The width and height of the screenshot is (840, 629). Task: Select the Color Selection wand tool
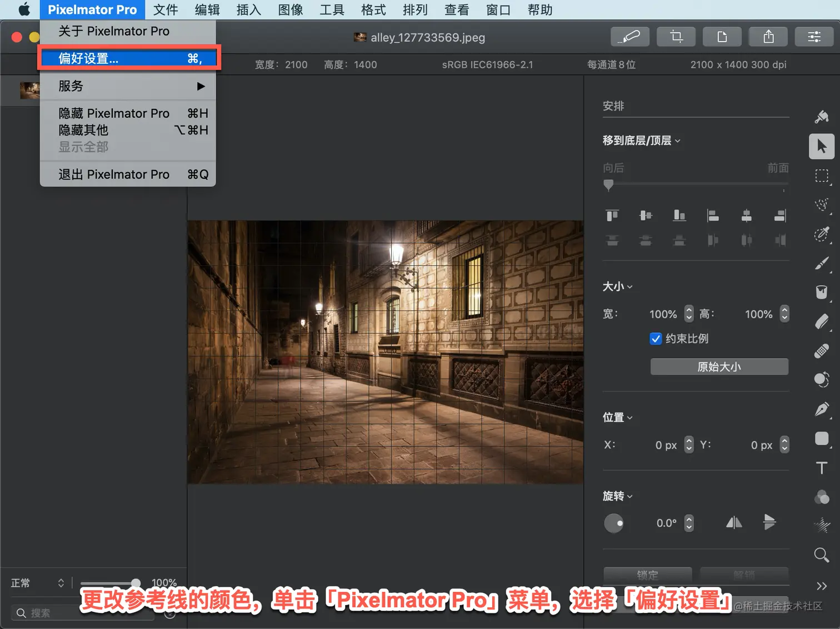pos(822,234)
